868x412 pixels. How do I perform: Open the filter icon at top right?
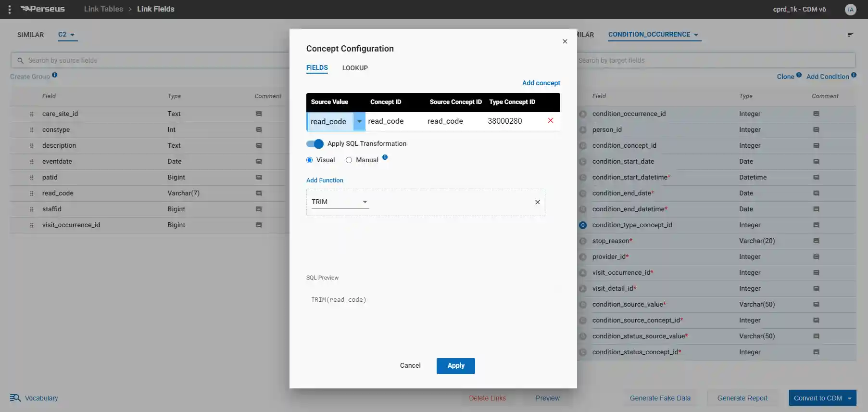click(x=850, y=35)
